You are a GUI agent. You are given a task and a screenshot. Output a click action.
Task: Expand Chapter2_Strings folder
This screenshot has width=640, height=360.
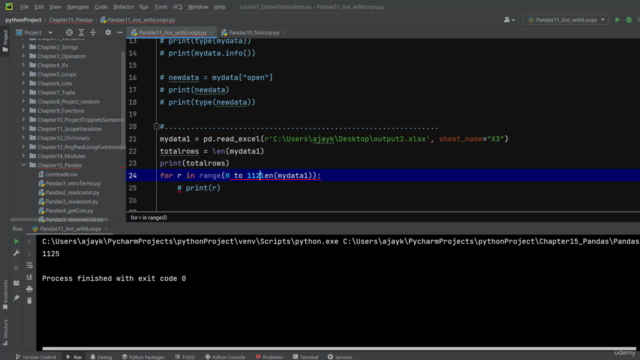(23, 47)
